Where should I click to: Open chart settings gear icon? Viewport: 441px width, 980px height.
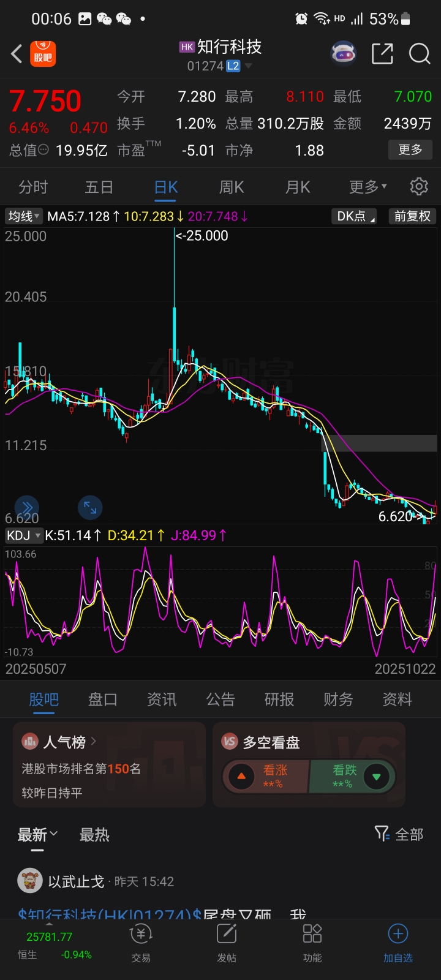pos(419,186)
